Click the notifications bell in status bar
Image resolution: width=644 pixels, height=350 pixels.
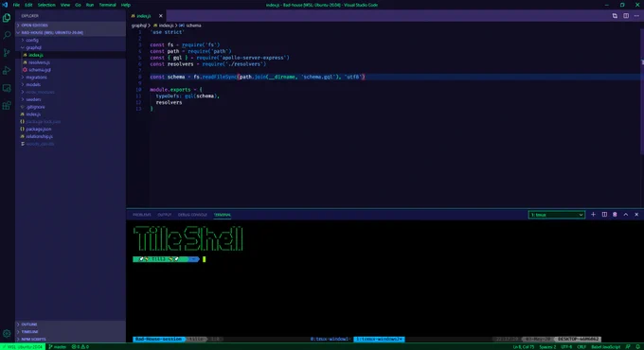coord(637,347)
